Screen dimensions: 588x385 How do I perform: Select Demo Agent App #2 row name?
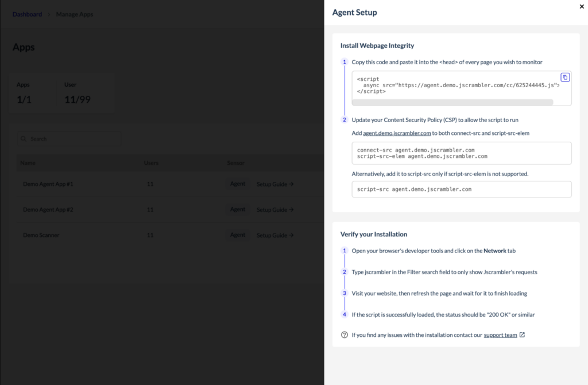[x=48, y=209]
